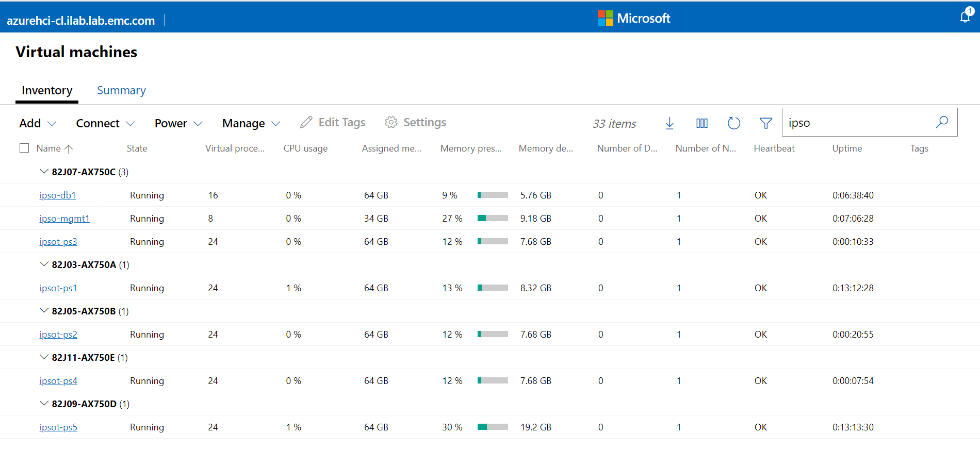980x467 pixels.
Task: Click the Edit Tags pencil icon
Action: tap(306, 122)
